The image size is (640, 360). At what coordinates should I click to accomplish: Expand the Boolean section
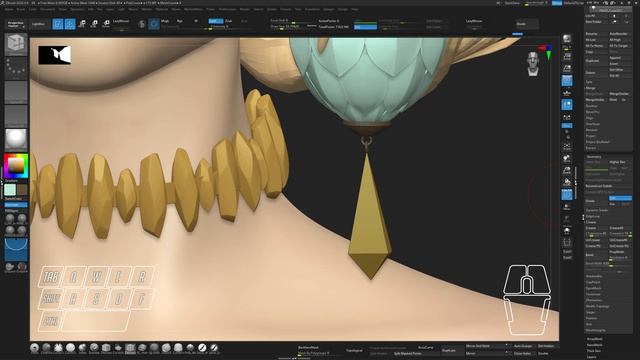[x=592, y=106]
